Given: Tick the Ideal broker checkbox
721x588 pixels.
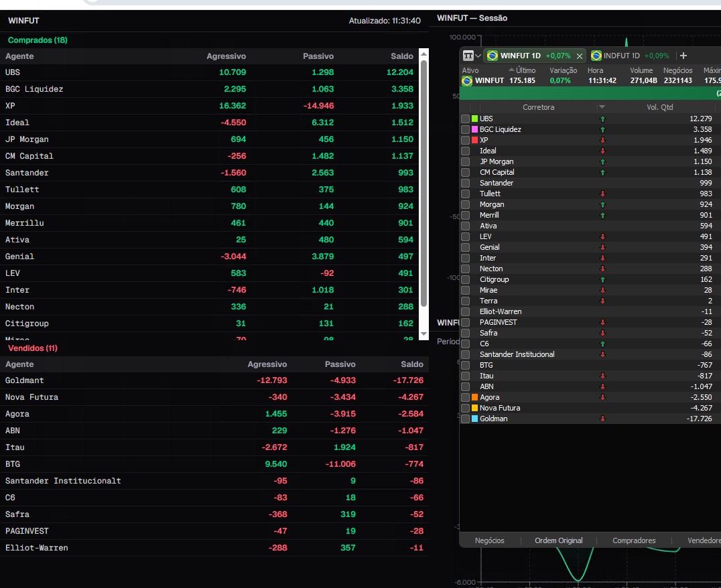Looking at the screenshot, I should (x=465, y=151).
